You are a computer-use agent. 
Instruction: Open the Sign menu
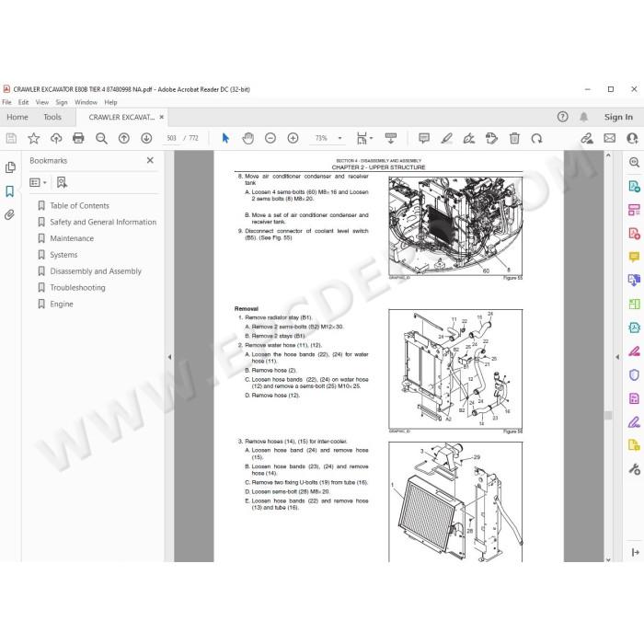point(62,102)
